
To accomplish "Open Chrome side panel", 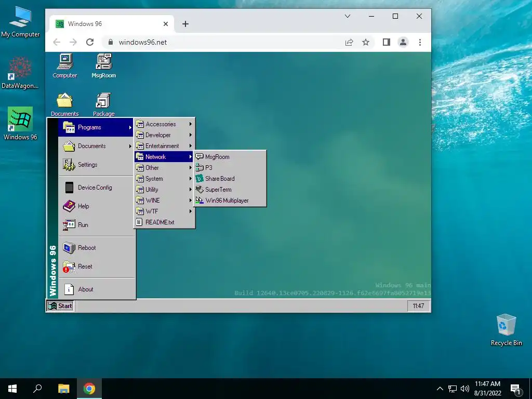I will click(x=387, y=42).
